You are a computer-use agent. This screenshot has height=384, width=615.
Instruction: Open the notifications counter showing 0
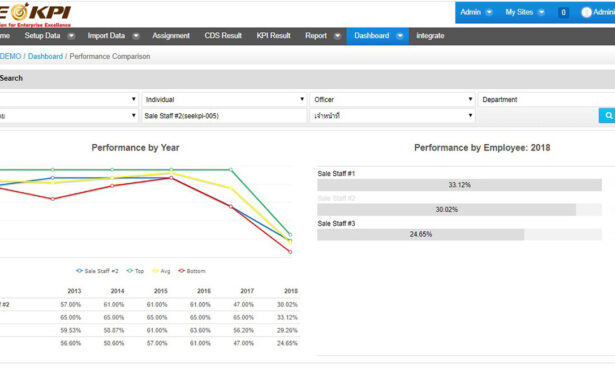coord(563,13)
